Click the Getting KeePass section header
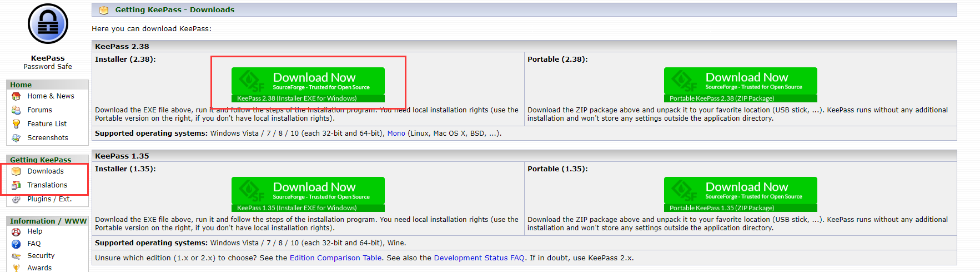 tap(41, 160)
